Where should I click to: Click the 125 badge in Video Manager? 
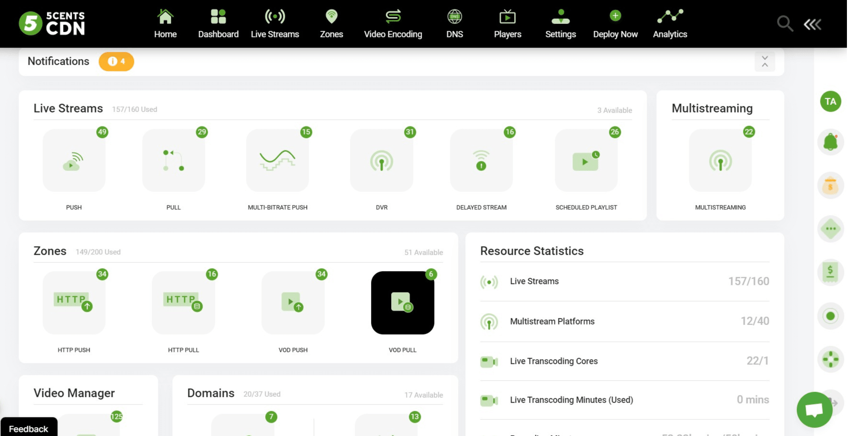(x=116, y=417)
